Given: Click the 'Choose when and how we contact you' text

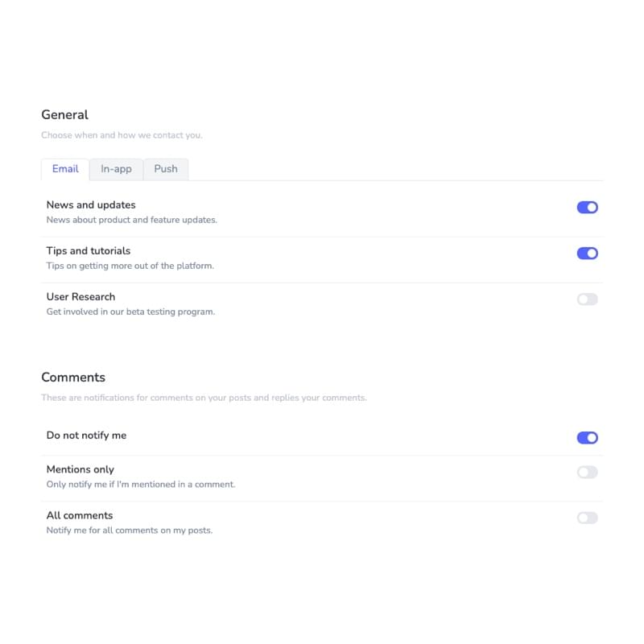Looking at the screenshot, I should coord(122,135).
